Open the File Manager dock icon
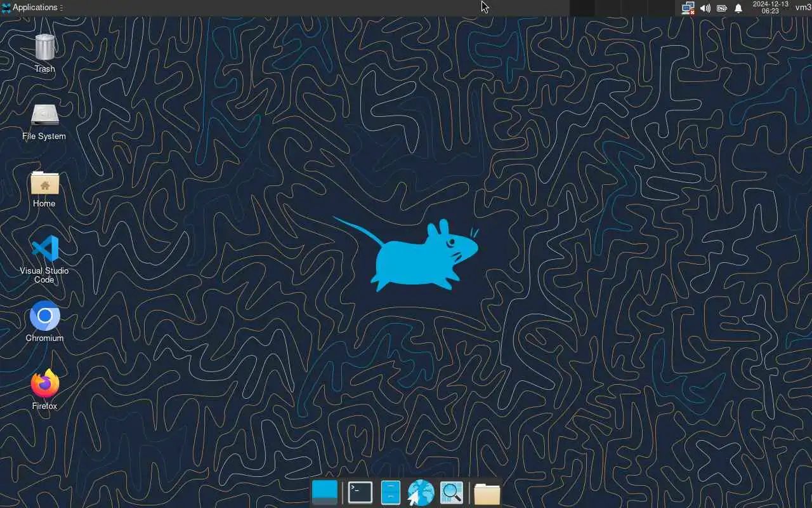The width and height of the screenshot is (812, 508). [x=390, y=493]
